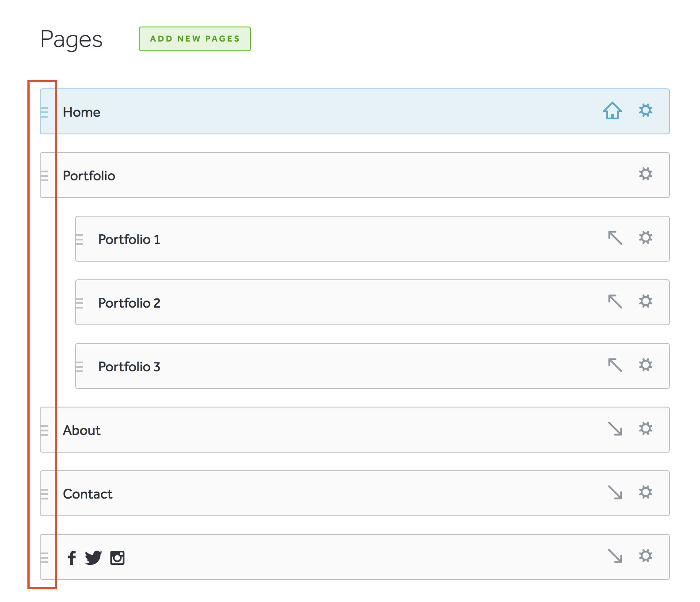
Task: Select the About page row
Action: [309, 430]
